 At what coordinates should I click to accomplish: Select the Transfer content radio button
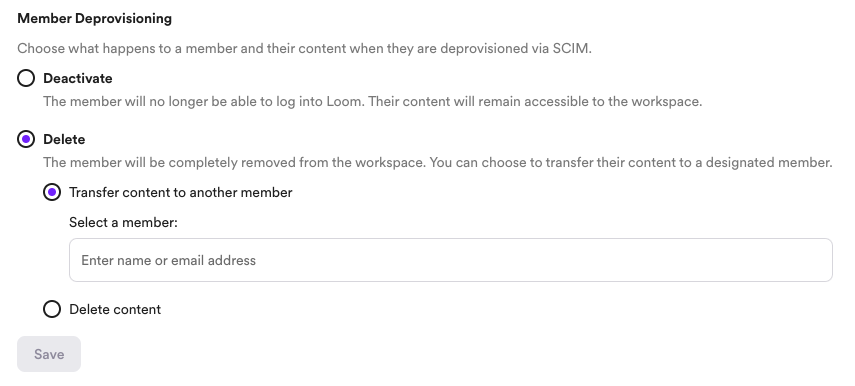52,192
